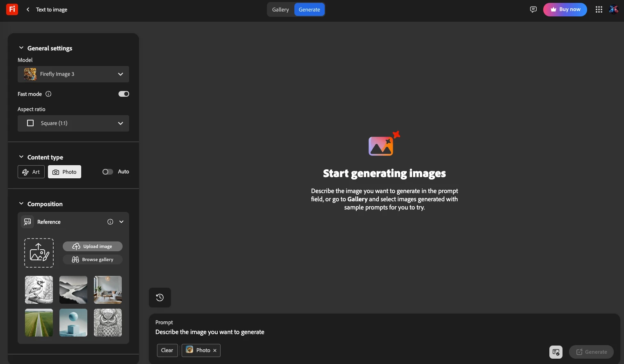
Task: Switch to the Generate tab
Action: pyautogui.click(x=310, y=9)
